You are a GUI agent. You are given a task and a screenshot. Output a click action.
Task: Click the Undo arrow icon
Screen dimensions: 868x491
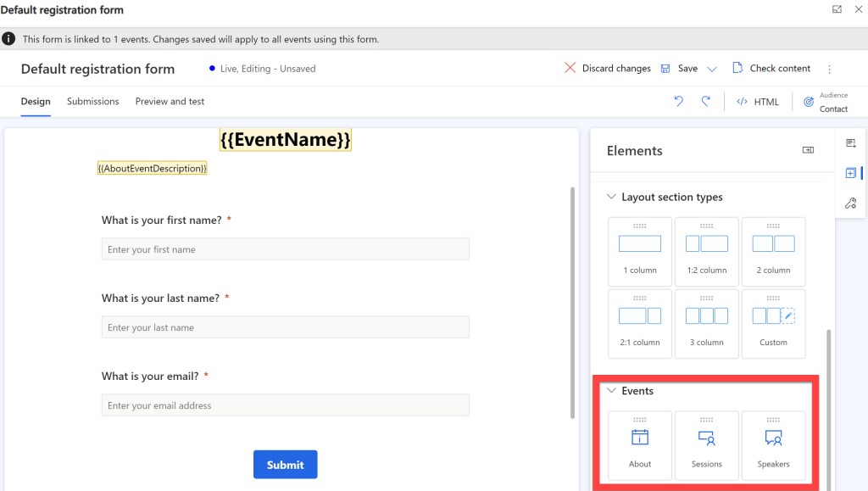pyautogui.click(x=678, y=102)
